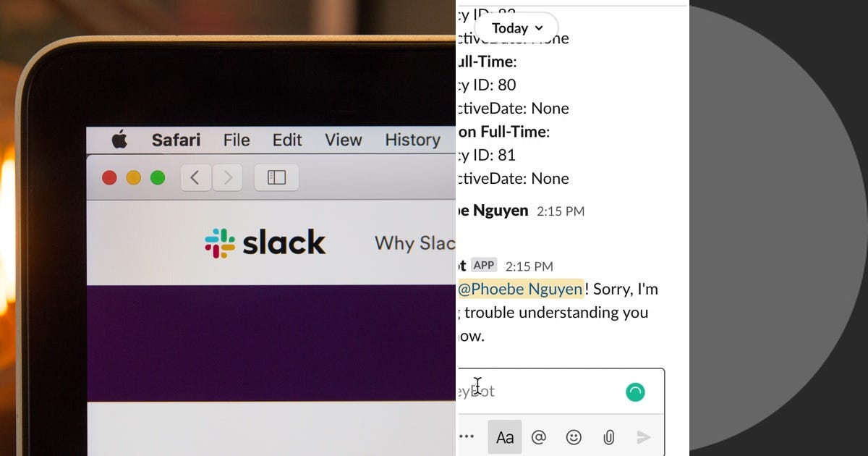Attach a file using the paperclip icon
This screenshot has height=456, width=868.
(608, 436)
